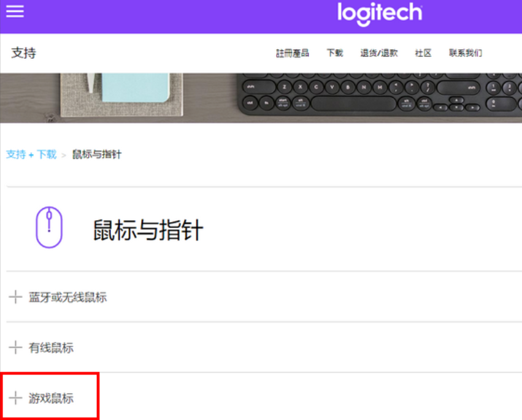The width and height of the screenshot is (522, 420).
Task: Click the Logitech logo
Action: click(380, 13)
